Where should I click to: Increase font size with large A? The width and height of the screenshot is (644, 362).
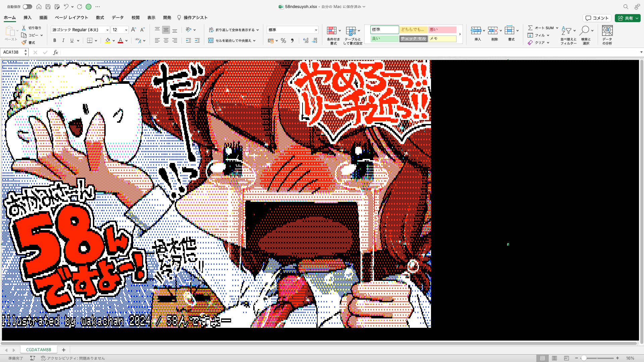click(133, 30)
